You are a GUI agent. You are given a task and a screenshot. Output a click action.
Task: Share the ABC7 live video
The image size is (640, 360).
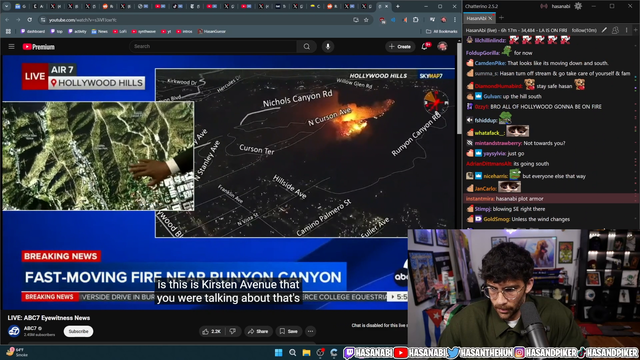click(258, 331)
